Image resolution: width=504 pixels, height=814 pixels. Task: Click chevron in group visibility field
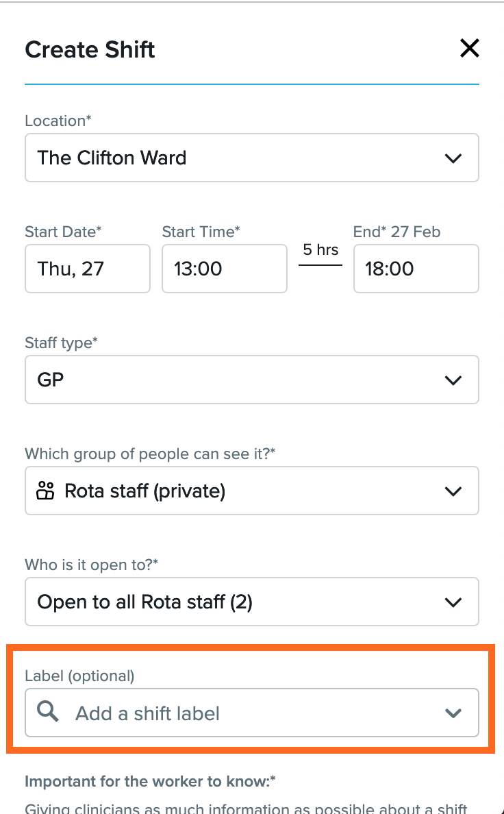click(x=453, y=491)
